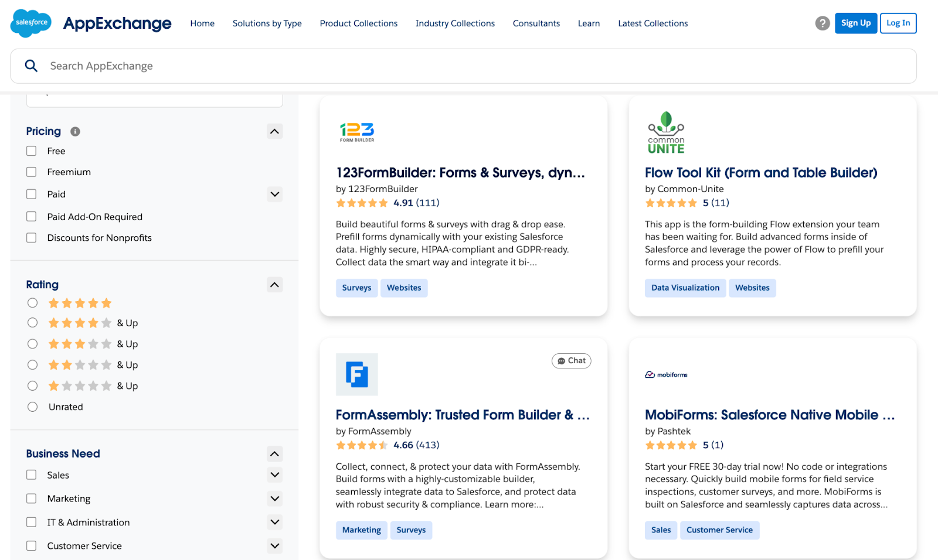Check the Paid pricing filter
The height and width of the screenshot is (560, 938).
[32, 194]
